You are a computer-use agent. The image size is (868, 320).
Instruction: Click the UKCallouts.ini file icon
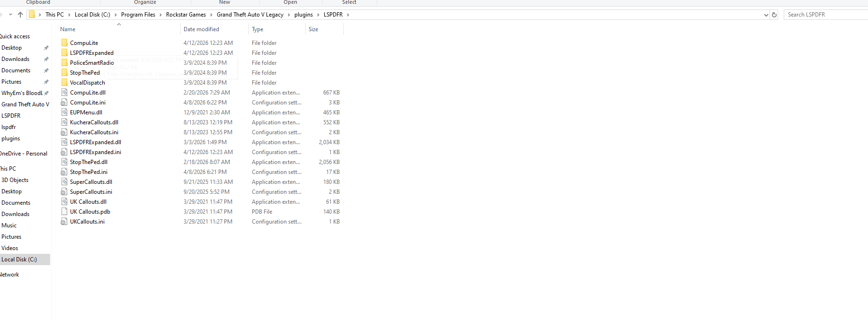click(64, 222)
